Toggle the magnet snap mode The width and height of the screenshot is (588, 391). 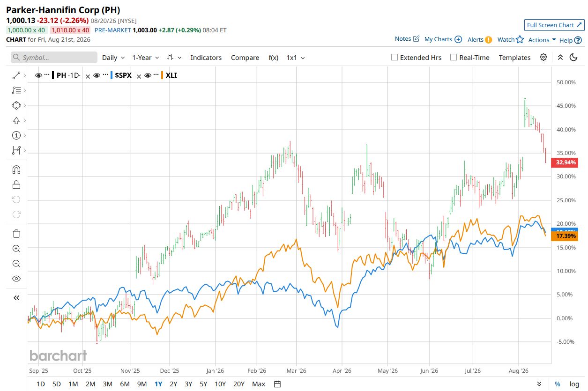coord(16,170)
